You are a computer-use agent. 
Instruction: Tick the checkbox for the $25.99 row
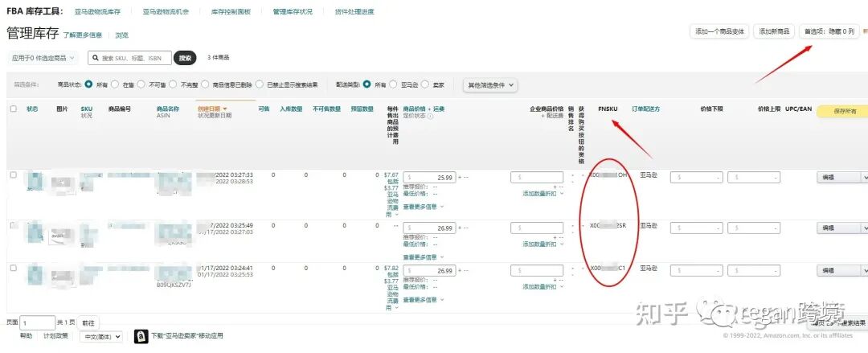tap(14, 175)
